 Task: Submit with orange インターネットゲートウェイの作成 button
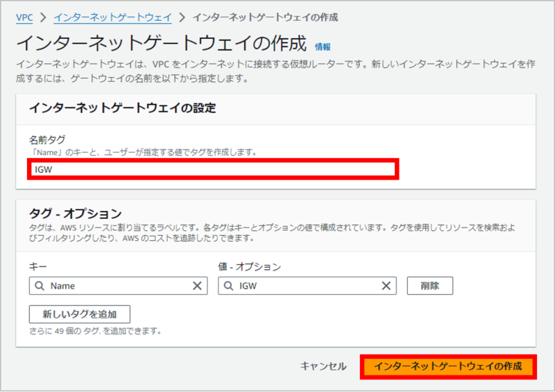448,366
